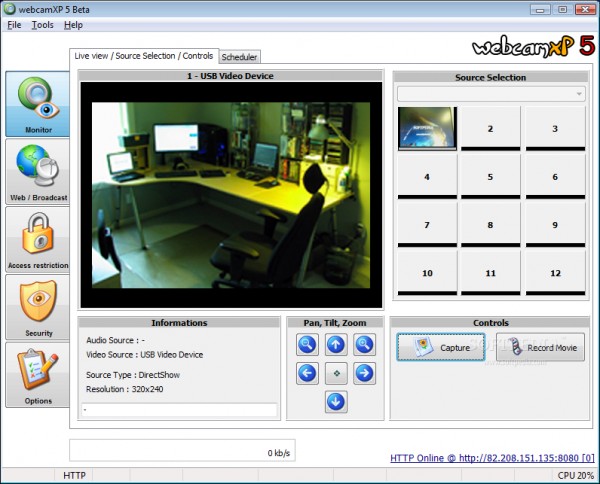Click the 0 kb/s bandwidth bar
This screenshot has width=600, height=484.
pos(182,450)
